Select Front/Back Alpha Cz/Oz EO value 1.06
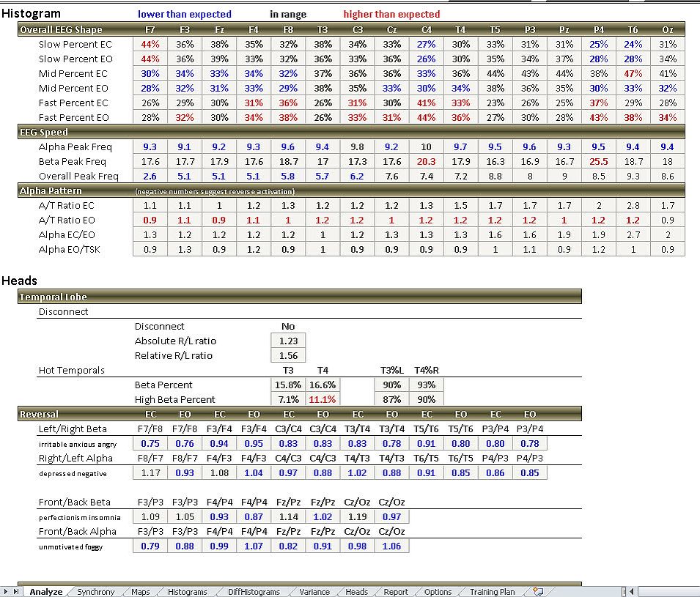 391,546
